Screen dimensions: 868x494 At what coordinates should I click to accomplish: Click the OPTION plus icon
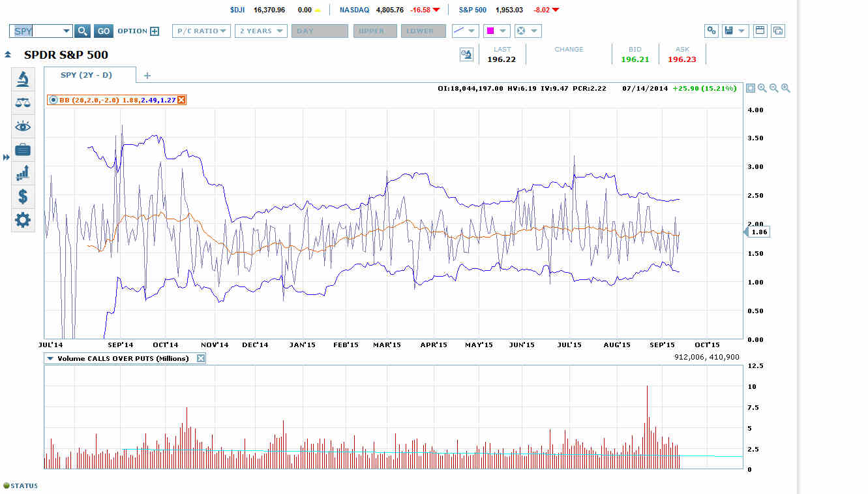click(155, 31)
